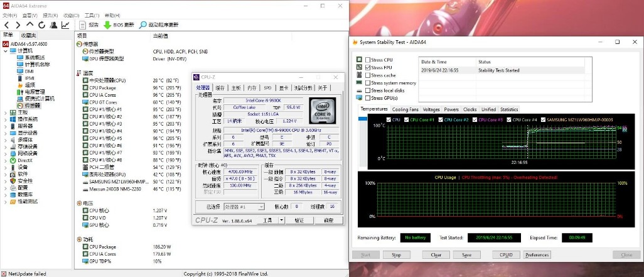Viewport: 644px width, 277px height.
Task: Stop the stability test
Action: point(396,255)
